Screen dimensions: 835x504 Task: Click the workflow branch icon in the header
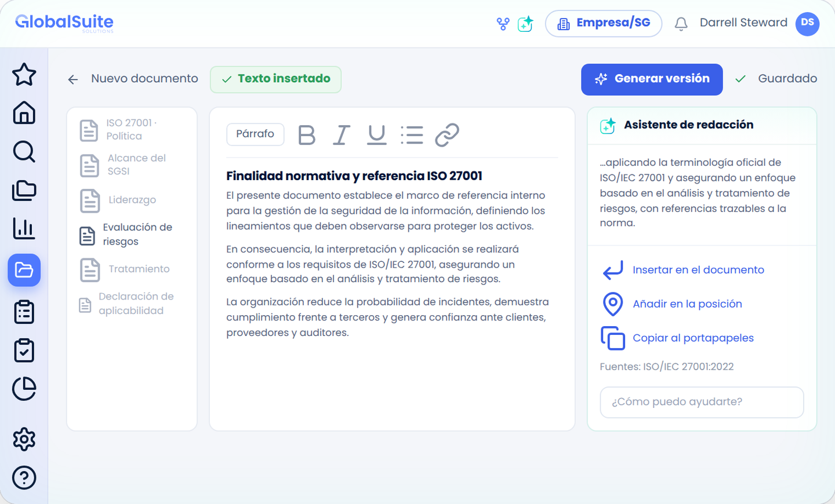[503, 24]
